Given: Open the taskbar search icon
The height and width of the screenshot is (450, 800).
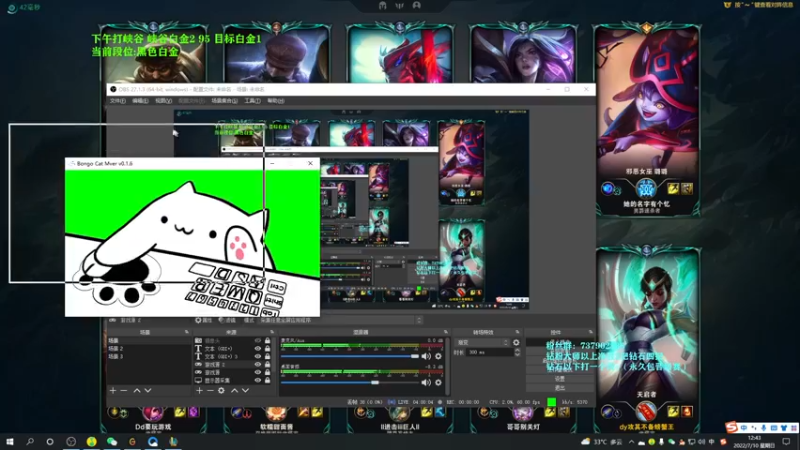Looking at the screenshot, I should (x=30, y=441).
